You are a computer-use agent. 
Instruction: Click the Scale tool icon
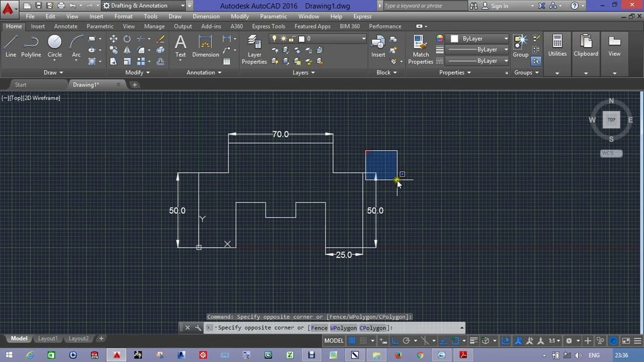coord(127,61)
